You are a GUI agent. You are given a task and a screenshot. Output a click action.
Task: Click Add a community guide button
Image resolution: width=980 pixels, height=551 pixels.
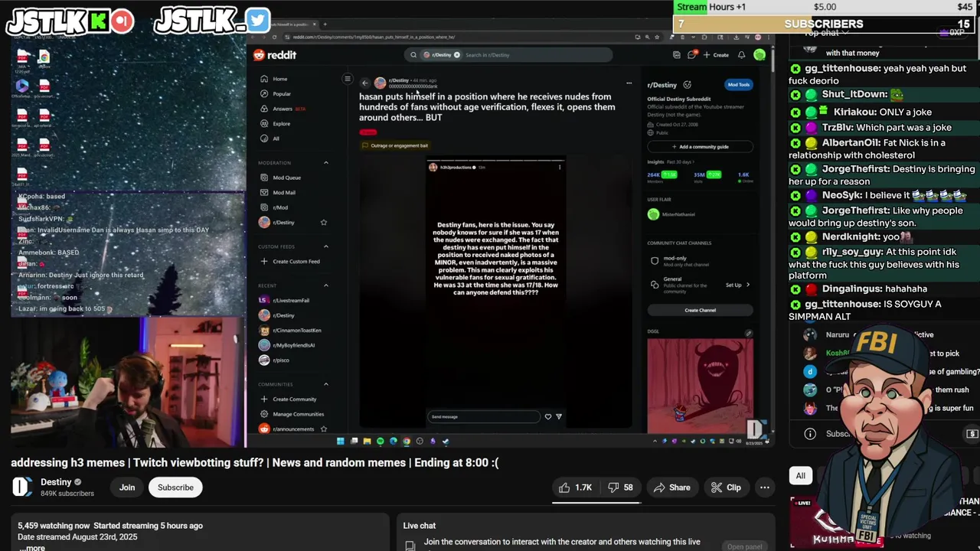(x=700, y=146)
